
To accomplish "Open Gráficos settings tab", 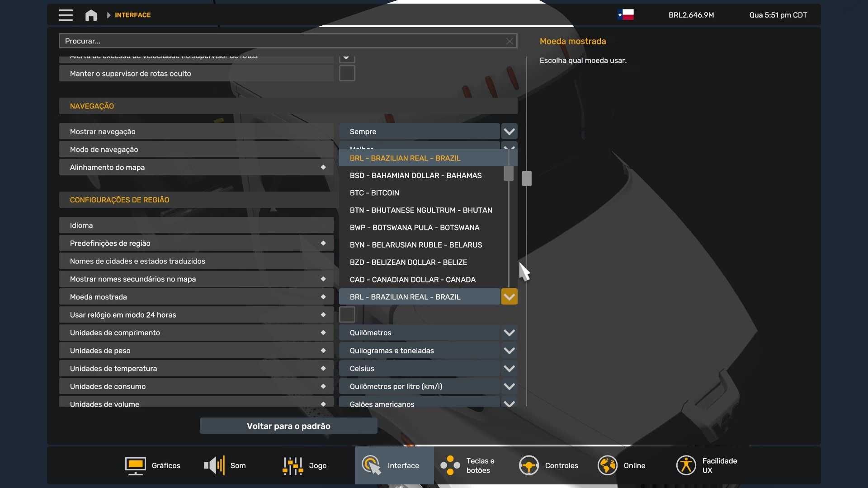I will click(153, 465).
